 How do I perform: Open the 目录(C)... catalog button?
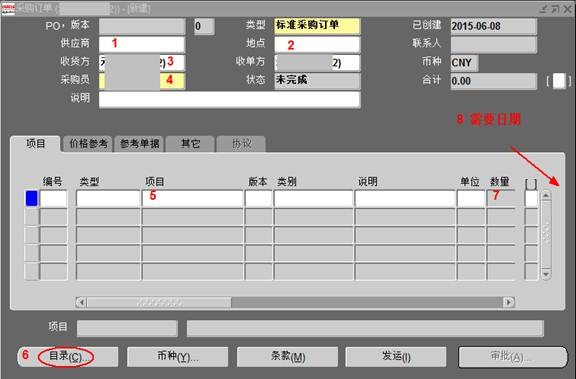[68, 357]
